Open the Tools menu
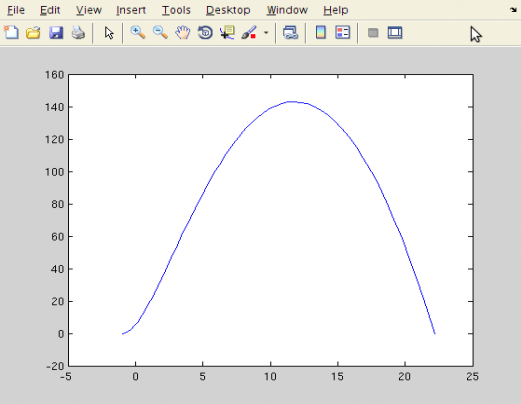Image resolution: width=521 pixels, height=404 pixels. (x=176, y=10)
